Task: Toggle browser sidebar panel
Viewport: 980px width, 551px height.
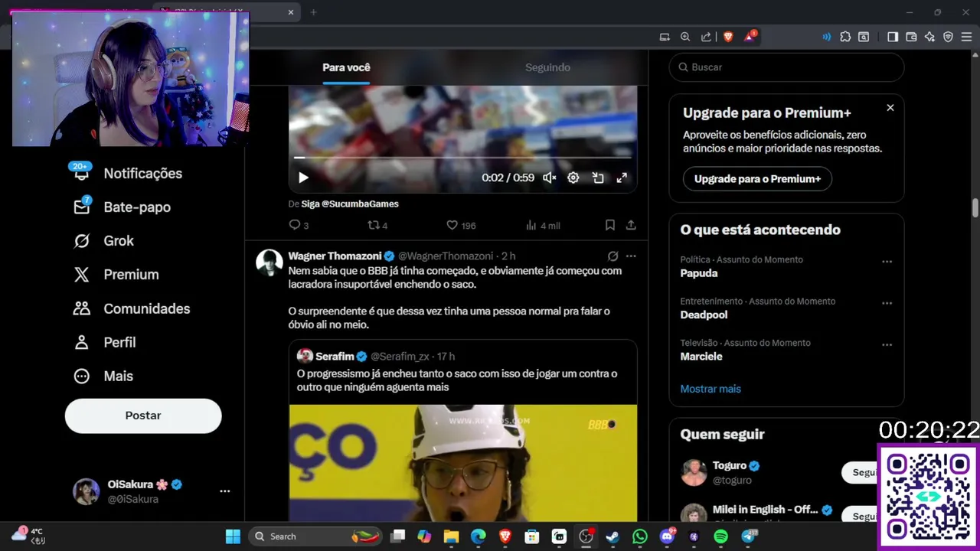Action: [893, 37]
